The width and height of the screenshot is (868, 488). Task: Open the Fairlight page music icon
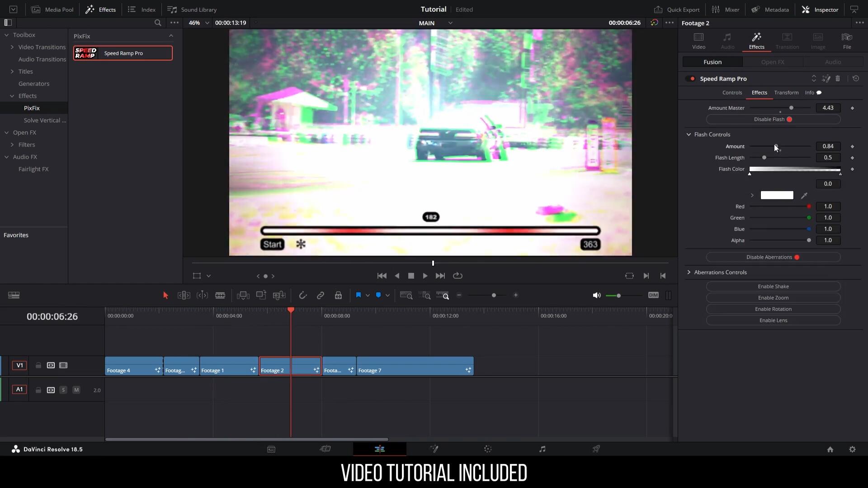(x=542, y=449)
